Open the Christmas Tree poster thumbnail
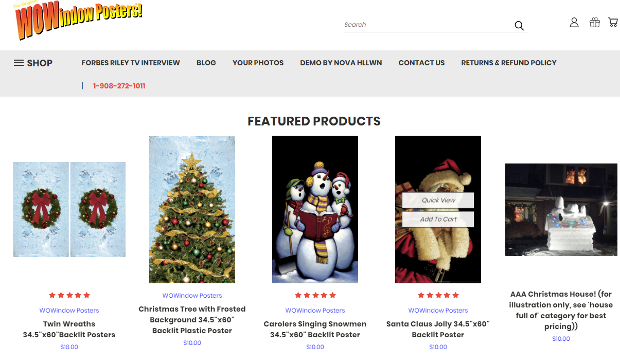 192,209
